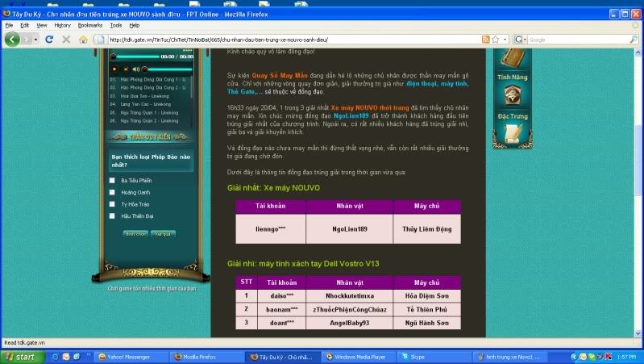Open the Windows Start button
Image resolution: width=644 pixels, height=364 pixels.
[23, 357]
